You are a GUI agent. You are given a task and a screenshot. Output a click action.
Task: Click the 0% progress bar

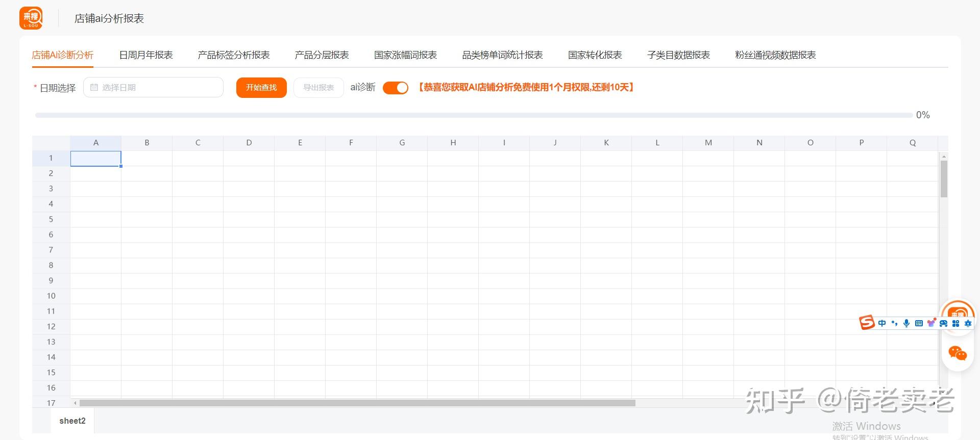click(474, 115)
